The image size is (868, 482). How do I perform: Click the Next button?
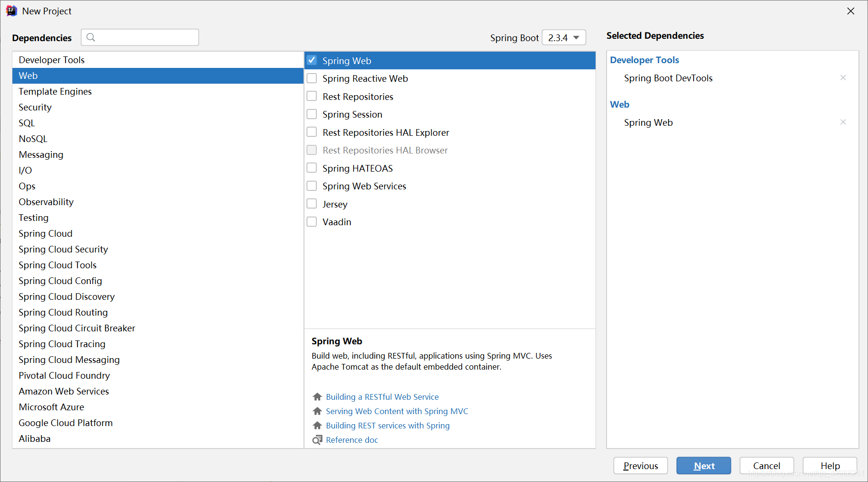click(704, 466)
